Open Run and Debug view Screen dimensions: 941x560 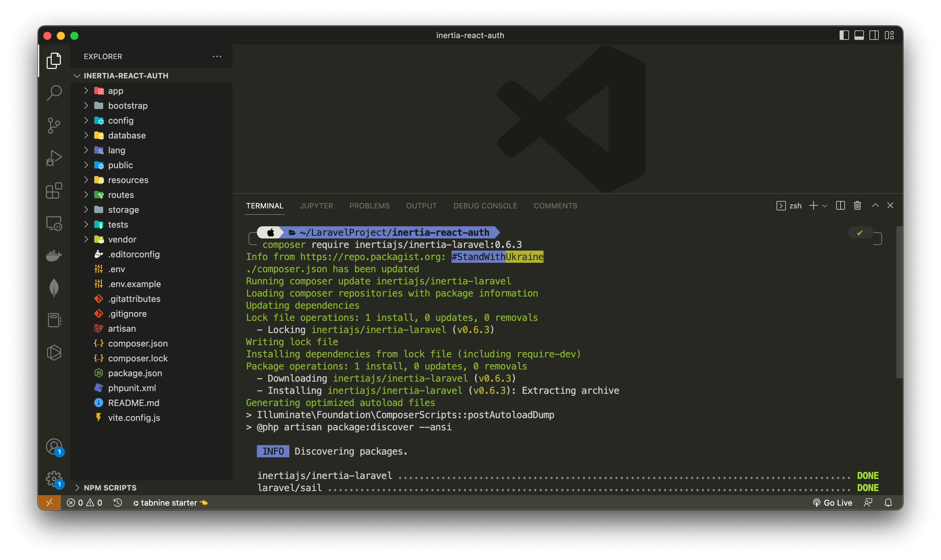54,158
